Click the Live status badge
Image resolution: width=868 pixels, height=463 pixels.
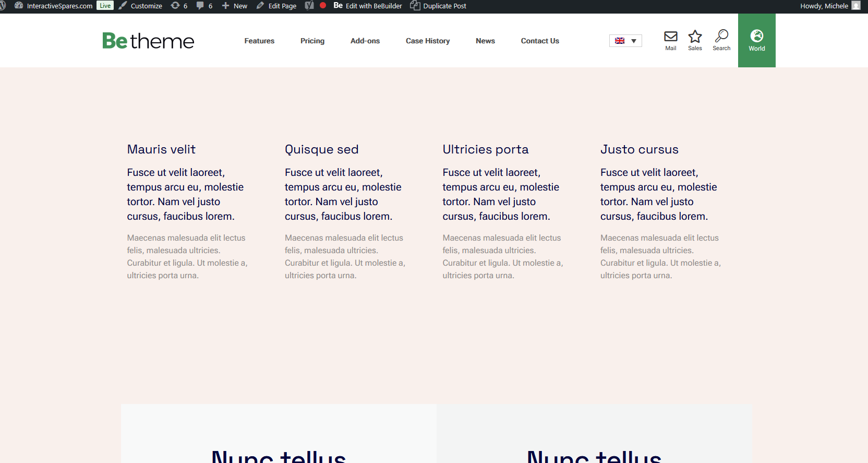tap(105, 6)
